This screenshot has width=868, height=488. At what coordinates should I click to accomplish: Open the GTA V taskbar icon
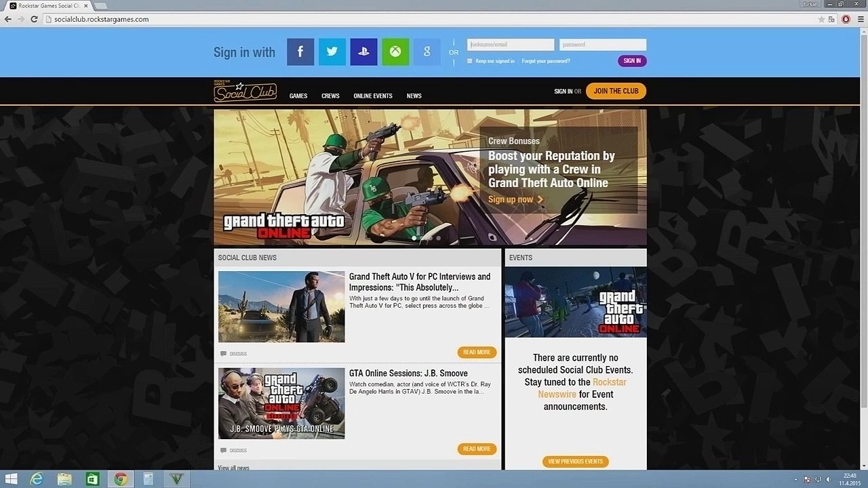point(177,479)
